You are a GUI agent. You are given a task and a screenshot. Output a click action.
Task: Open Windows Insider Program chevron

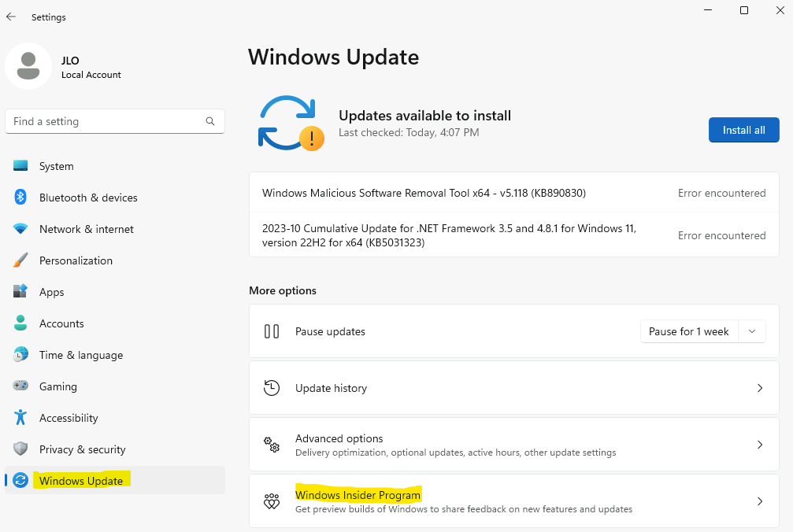pyautogui.click(x=760, y=501)
